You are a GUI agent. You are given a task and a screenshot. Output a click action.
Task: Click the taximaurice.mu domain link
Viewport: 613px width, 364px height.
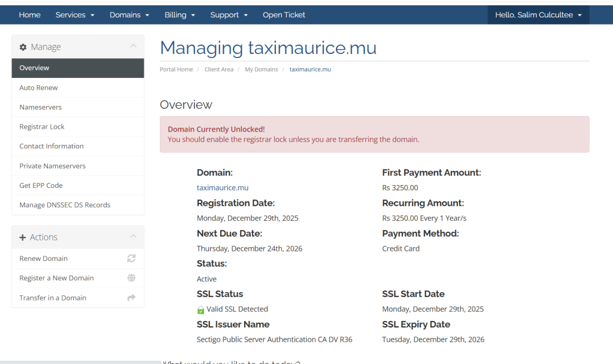(223, 187)
